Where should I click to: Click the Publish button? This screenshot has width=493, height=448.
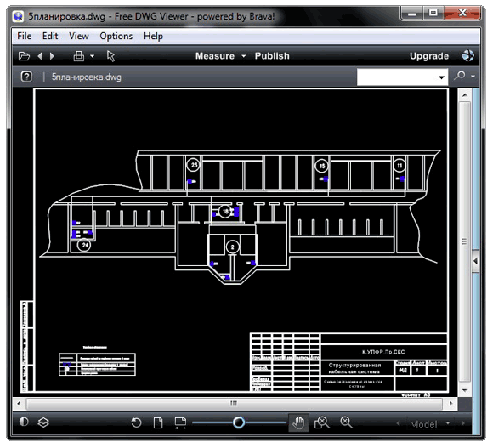click(x=272, y=56)
